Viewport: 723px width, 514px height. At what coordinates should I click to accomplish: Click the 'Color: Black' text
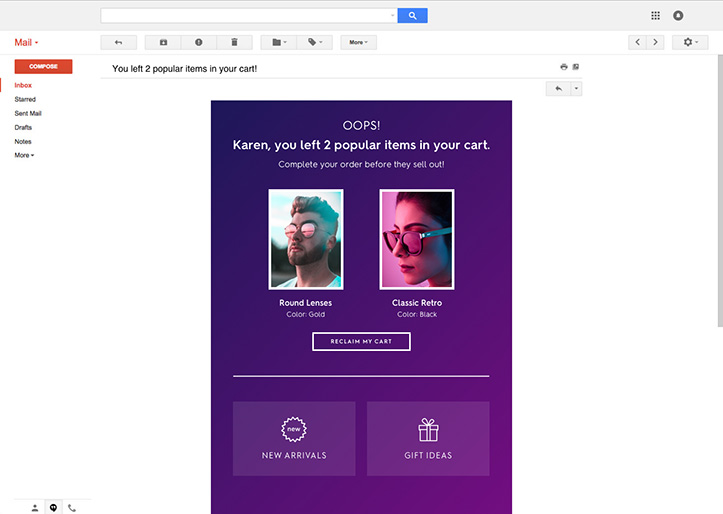pos(417,314)
